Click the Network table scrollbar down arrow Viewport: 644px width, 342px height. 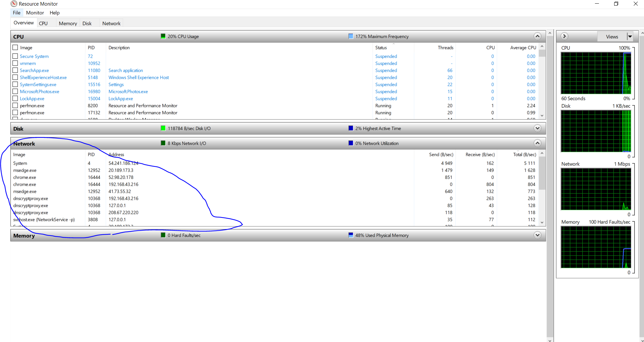(542, 222)
